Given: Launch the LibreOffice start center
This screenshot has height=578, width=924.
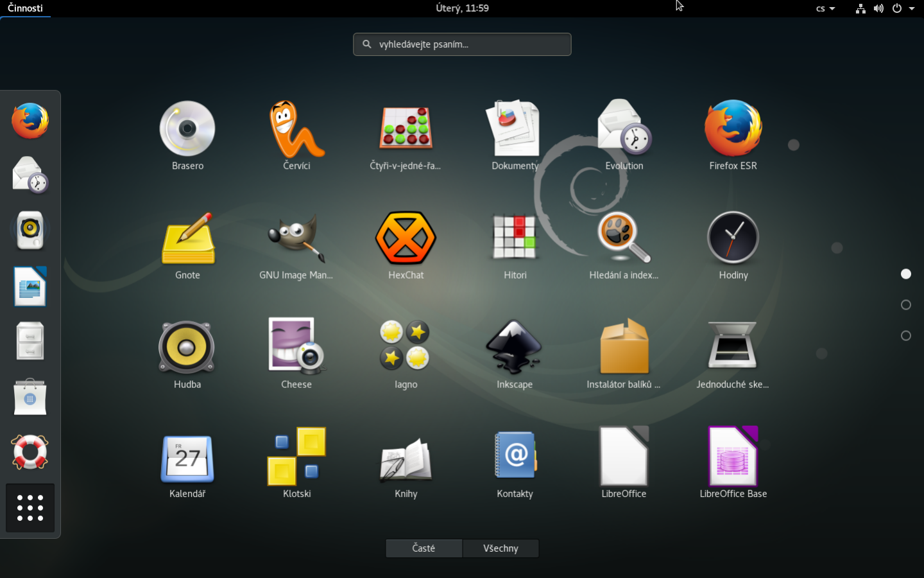Looking at the screenshot, I should click(x=624, y=464).
